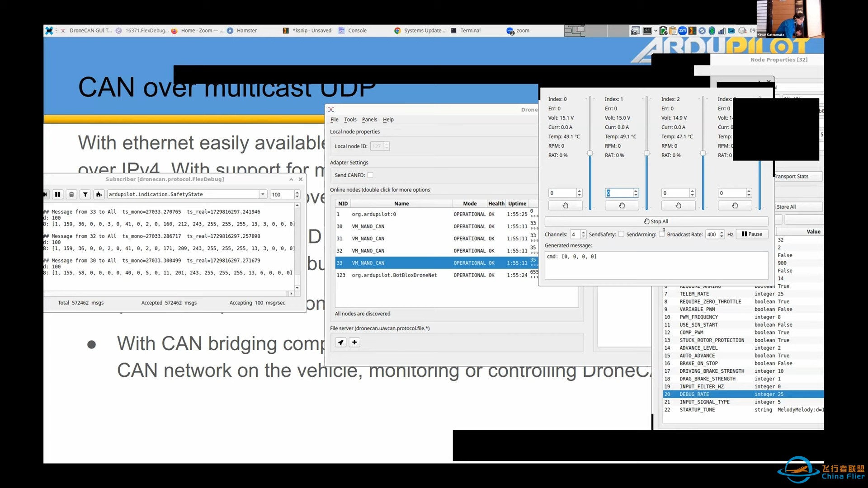Click the Stop All button in DroneCAN GUI

click(656, 221)
